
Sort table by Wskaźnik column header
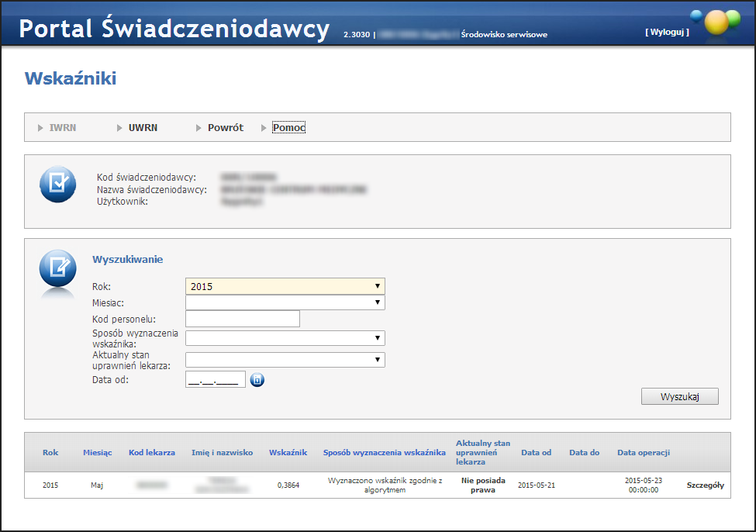(288, 453)
